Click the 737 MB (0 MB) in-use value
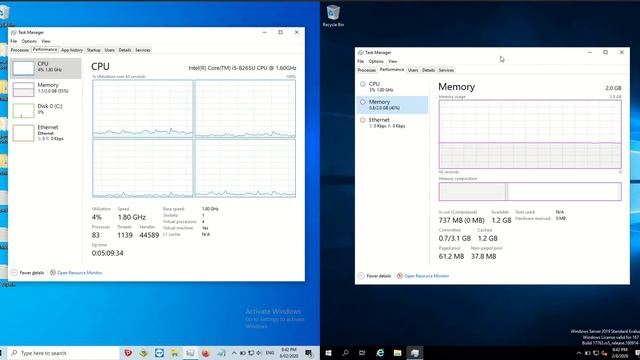640x360 pixels. [461, 220]
